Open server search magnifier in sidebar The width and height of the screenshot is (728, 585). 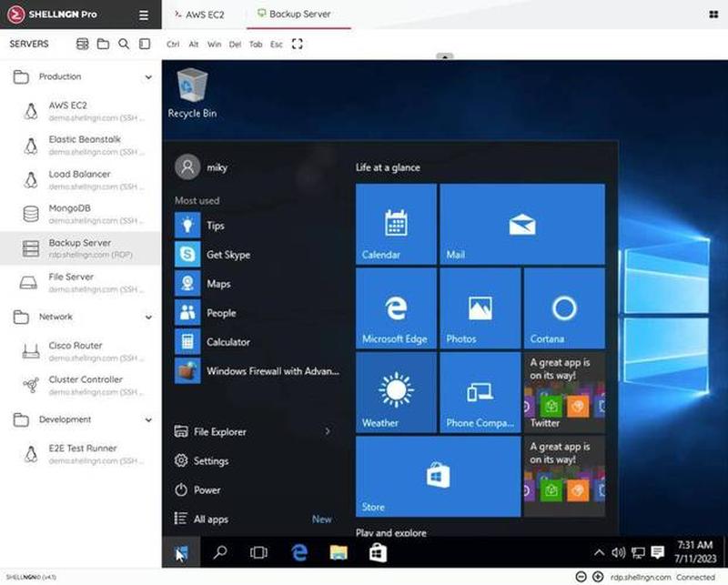point(124,44)
